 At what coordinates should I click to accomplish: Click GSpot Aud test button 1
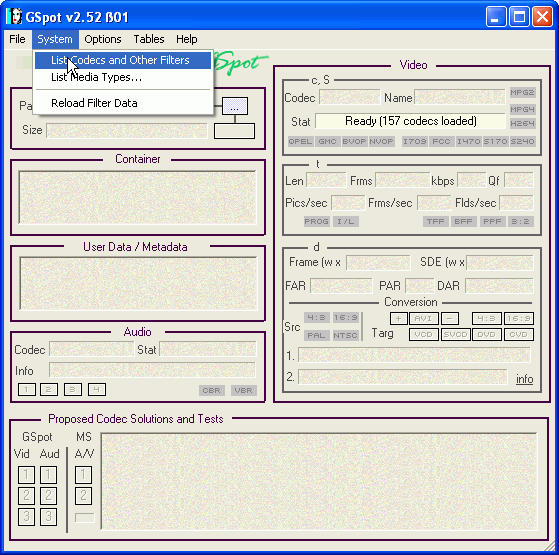coord(48,475)
